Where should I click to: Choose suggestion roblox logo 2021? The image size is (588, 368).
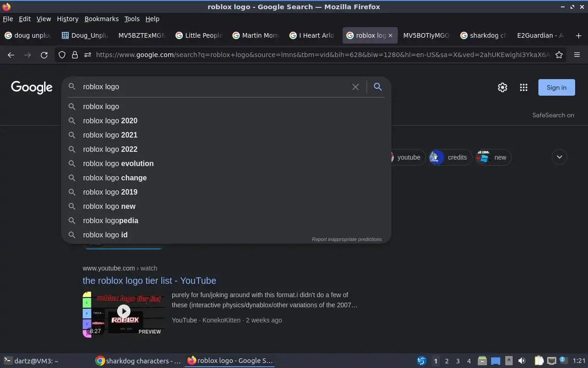click(x=226, y=135)
